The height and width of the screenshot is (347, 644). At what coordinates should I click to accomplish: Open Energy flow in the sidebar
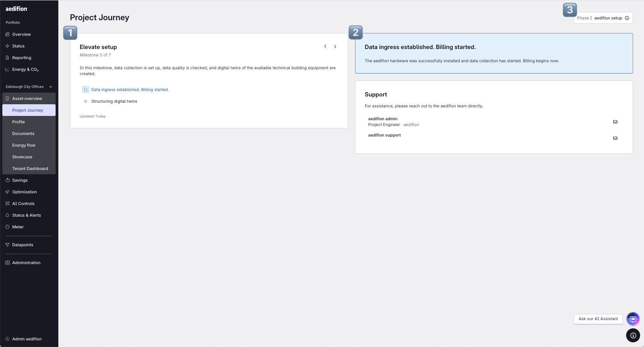pyautogui.click(x=24, y=145)
